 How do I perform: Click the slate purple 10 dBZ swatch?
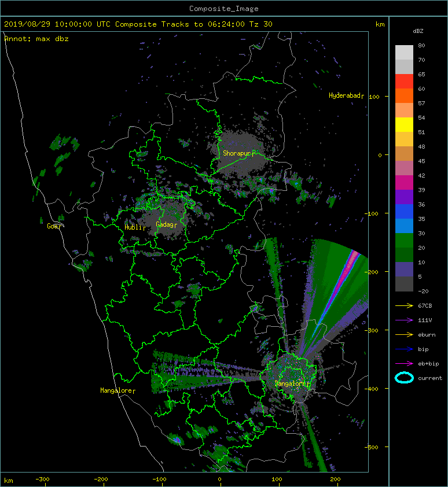[404, 270]
